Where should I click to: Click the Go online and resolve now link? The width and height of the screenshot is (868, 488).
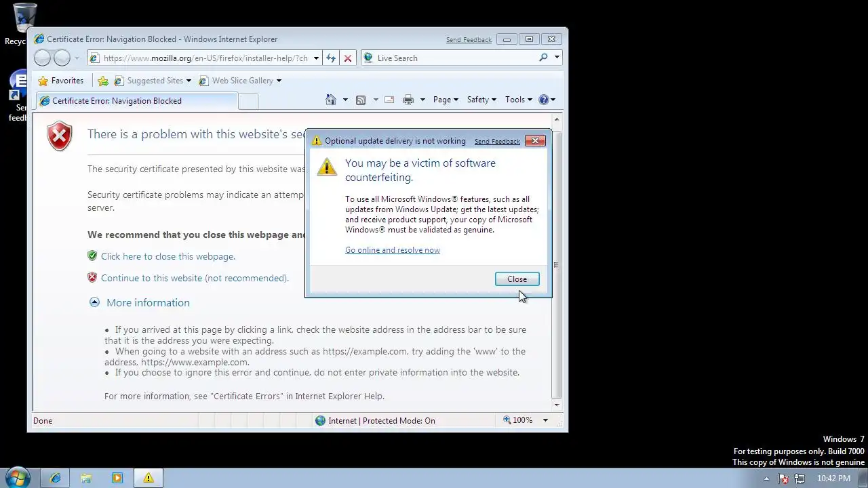coord(393,250)
